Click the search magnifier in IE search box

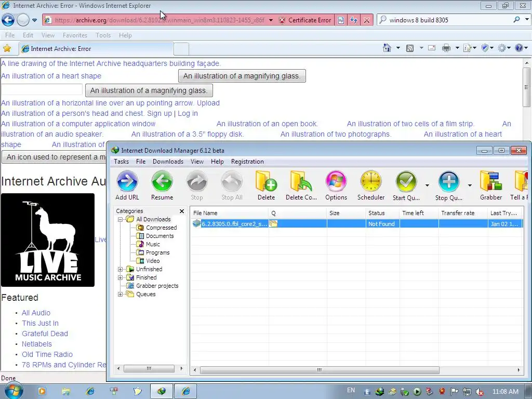[x=517, y=20]
